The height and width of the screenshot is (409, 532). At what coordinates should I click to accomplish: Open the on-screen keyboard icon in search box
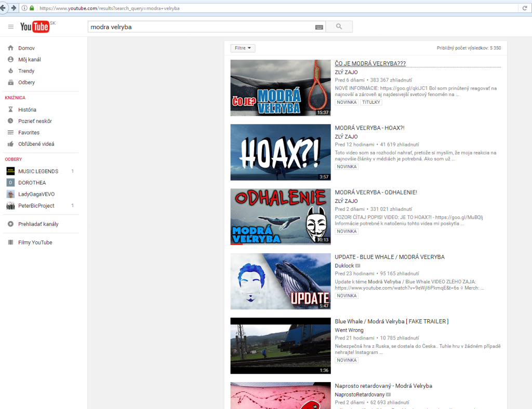coord(319,27)
